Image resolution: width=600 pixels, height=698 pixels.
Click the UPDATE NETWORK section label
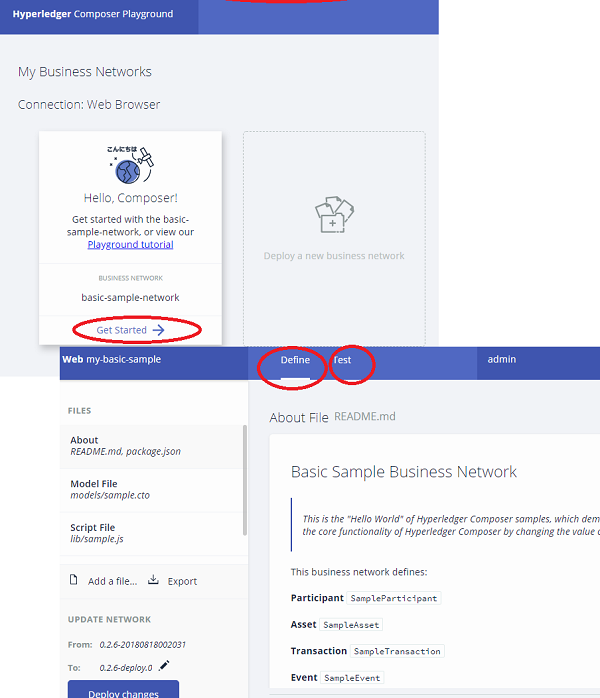click(109, 619)
